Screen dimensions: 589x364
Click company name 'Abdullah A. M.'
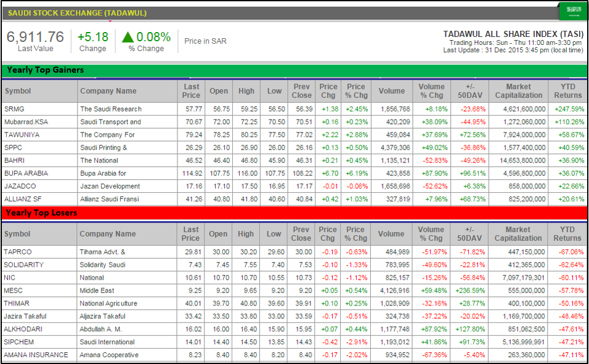pyautogui.click(x=100, y=329)
